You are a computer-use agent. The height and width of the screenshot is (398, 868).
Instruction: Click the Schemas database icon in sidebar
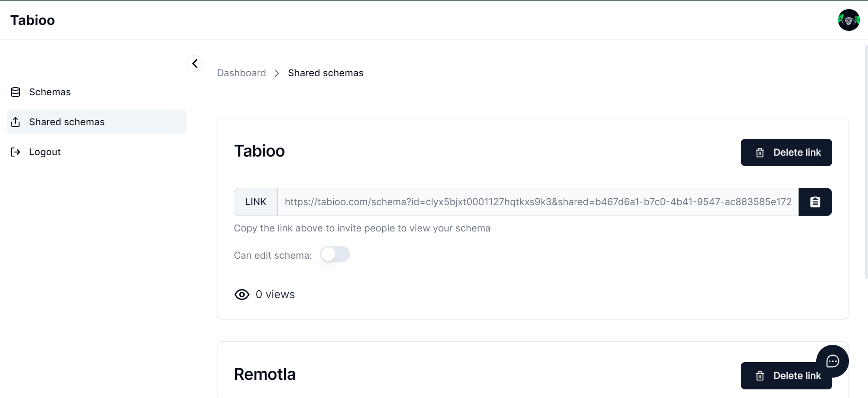click(15, 92)
